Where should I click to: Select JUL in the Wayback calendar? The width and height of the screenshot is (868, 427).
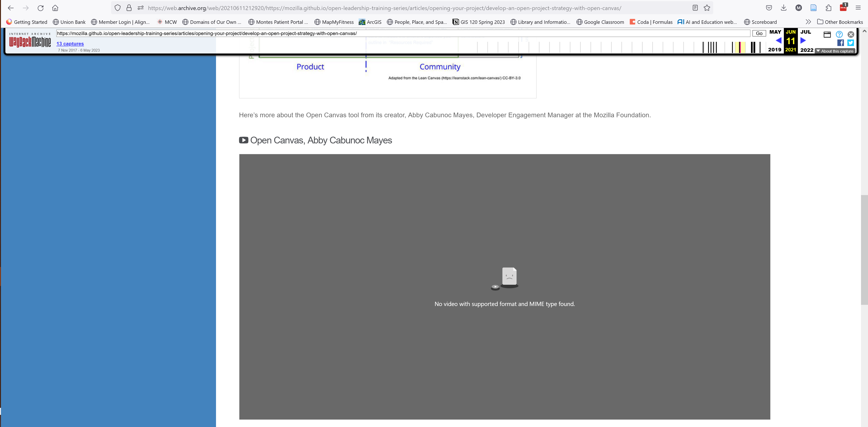tap(806, 32)
